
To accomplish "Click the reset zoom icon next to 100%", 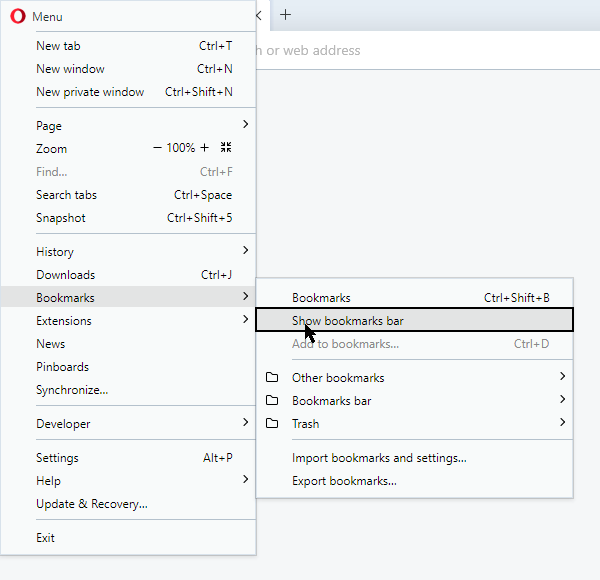I will click(x=226, y=147).
